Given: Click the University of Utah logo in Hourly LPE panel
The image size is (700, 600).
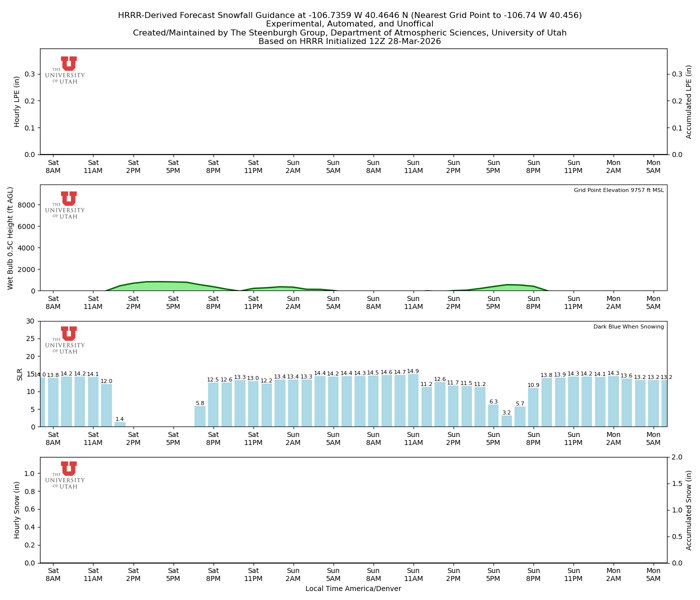Looking at the screenshot, I should pyautogui.click(x=65, y=70).
